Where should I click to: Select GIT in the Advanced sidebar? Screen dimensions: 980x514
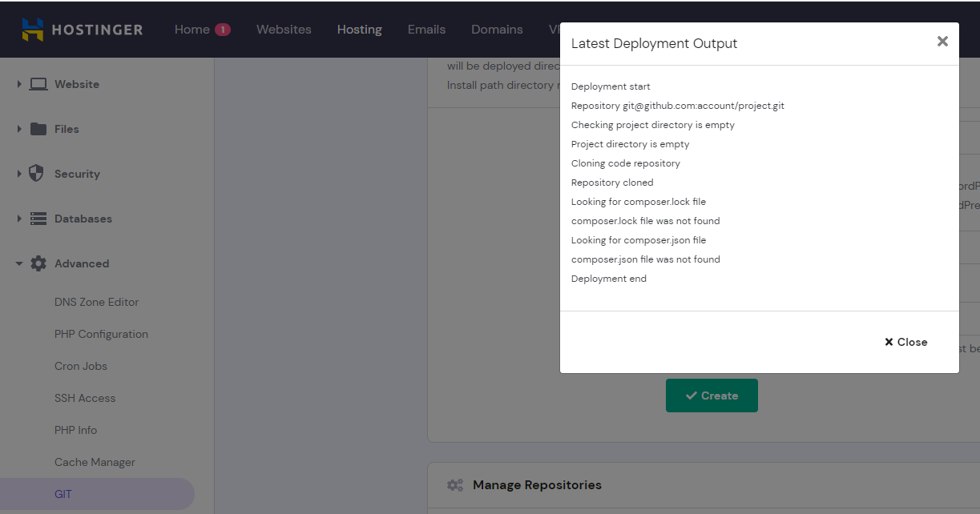63,494
